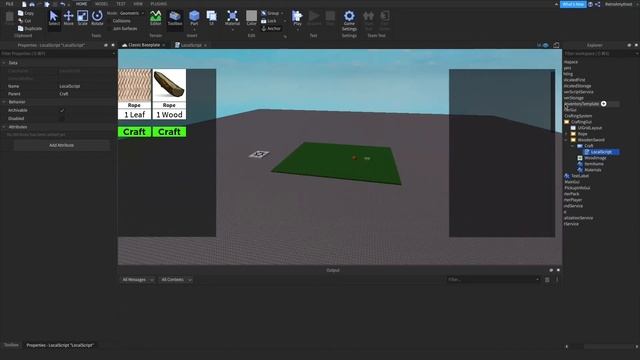
Task: Click the Output Filter field
Action: (493, 280)
